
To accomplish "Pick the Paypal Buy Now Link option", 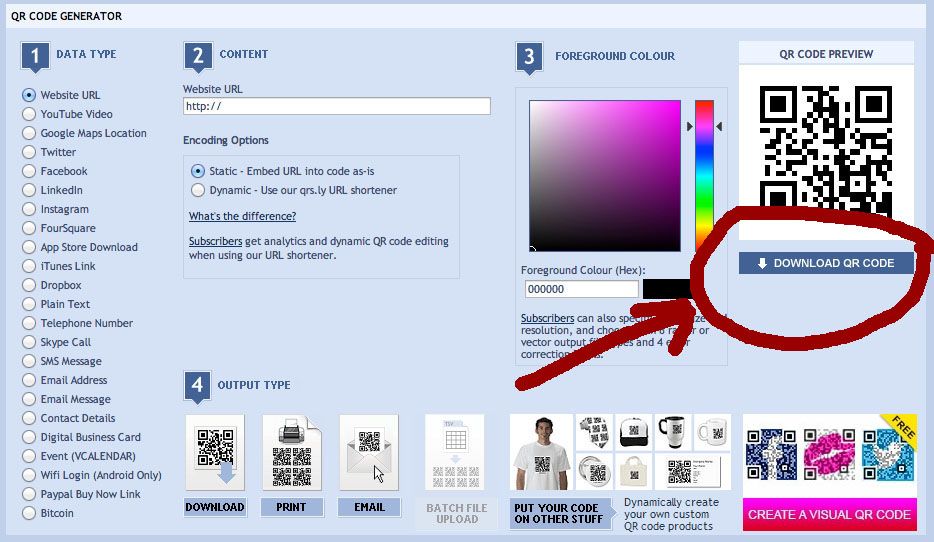I will coord(29,494).
